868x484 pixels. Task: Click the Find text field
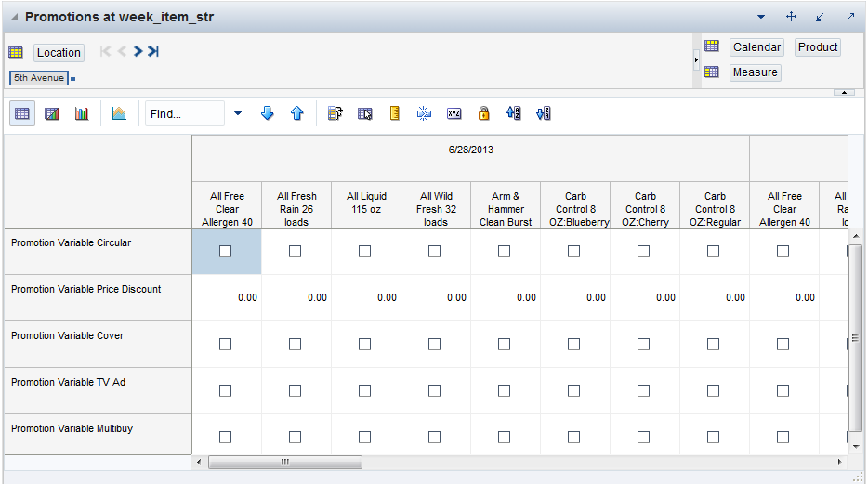[185, 114]
